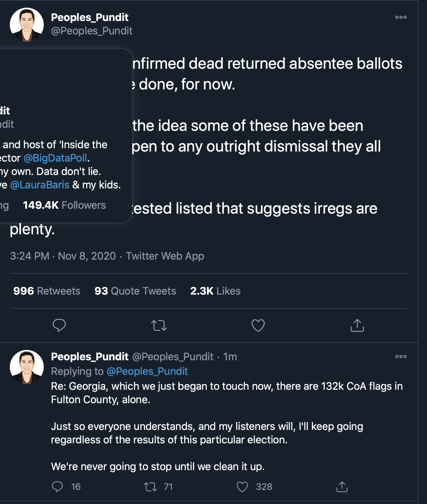427x504 pixels.
Task: Open more options menu on reply tweet
Action: click(401, 356)
